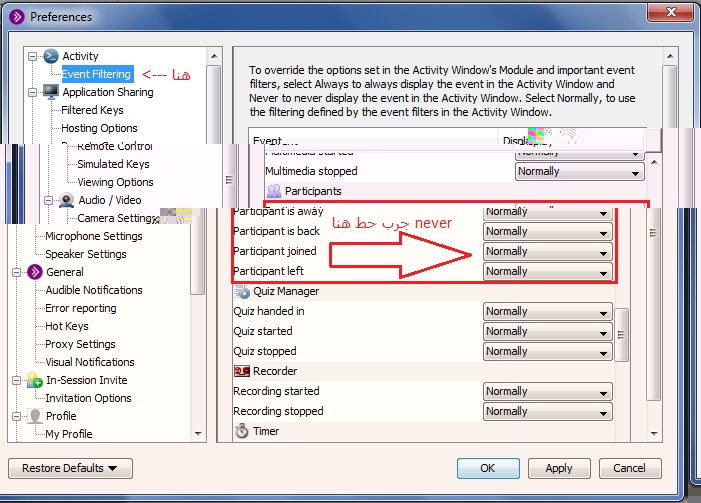Collapse the General tree node
This screenshot has height=503, width=701.
point(17,272)
